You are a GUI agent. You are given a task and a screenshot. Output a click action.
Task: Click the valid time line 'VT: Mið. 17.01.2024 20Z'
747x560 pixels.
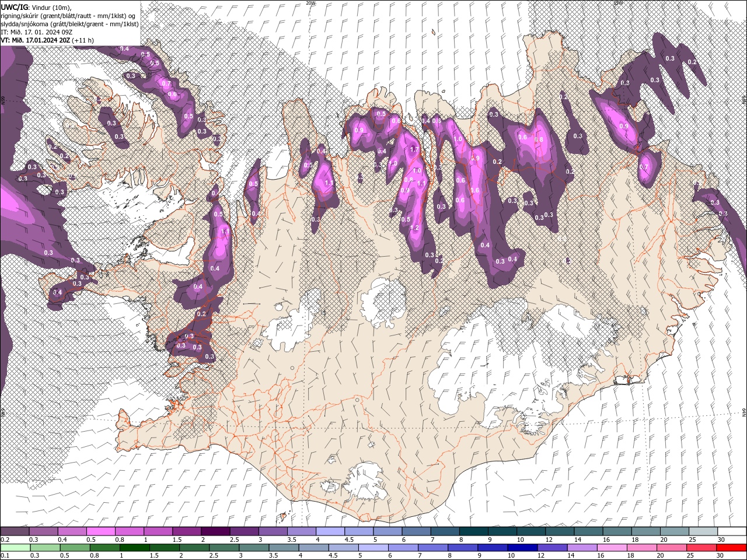click(36, 40)
